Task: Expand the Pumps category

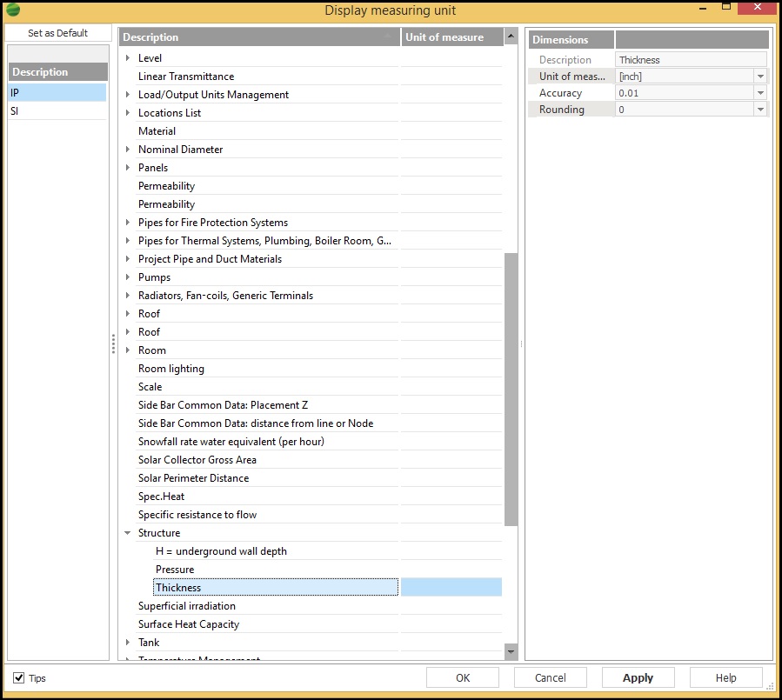Action: pyautogui.click(x=128, y=277)
